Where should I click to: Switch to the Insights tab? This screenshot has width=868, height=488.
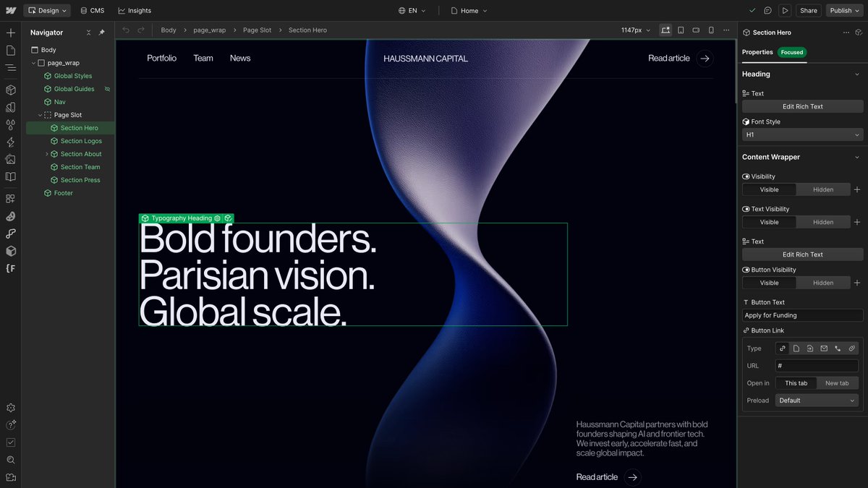pos(135,11)
